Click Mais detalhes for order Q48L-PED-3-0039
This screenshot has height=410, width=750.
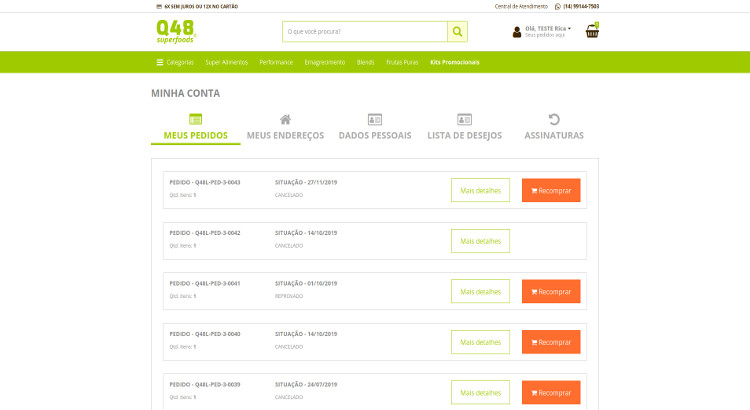[x=480, y=393]
